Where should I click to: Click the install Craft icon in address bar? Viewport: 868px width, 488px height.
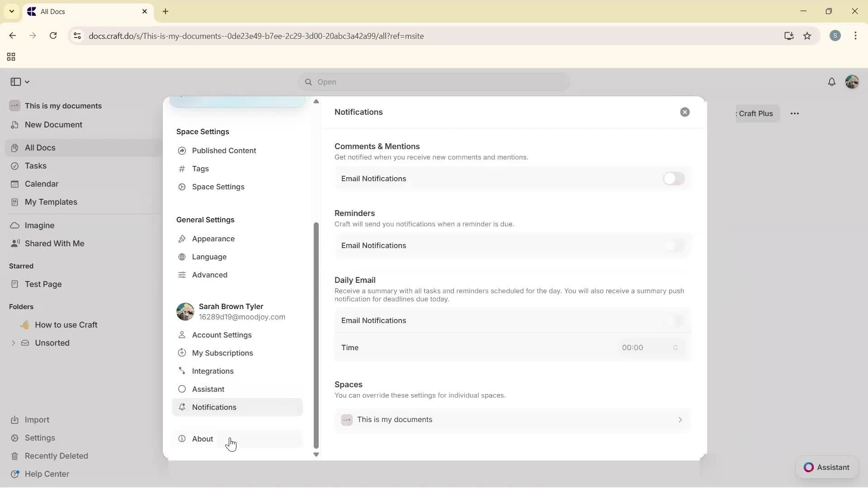789,36
